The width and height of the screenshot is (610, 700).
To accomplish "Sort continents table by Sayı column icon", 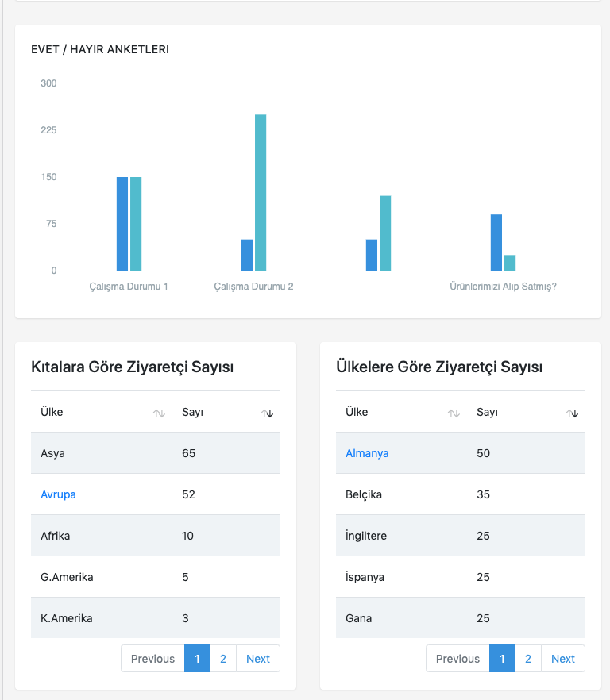I will pos(267,413).
